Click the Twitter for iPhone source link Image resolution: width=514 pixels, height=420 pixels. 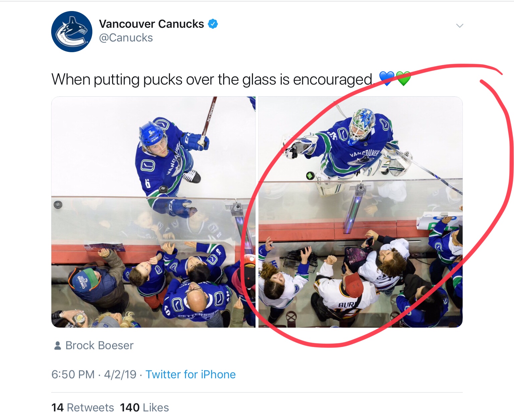(190, 375)
